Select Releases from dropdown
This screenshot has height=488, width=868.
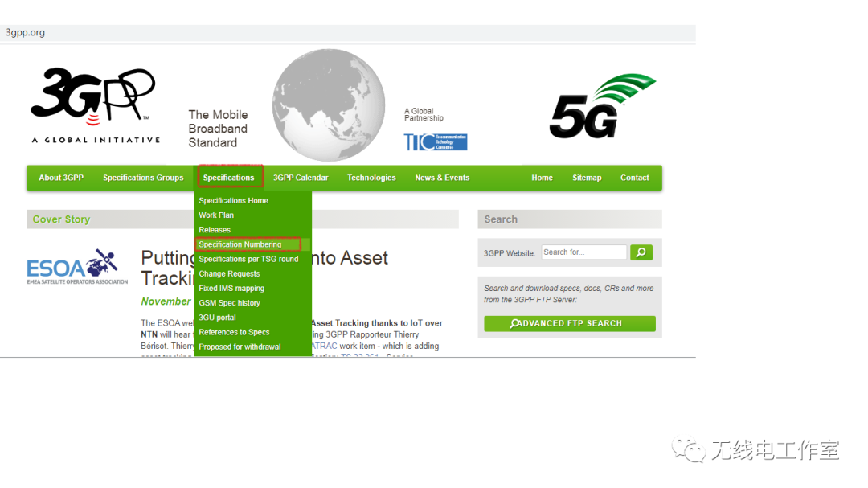tap(215, 230)
